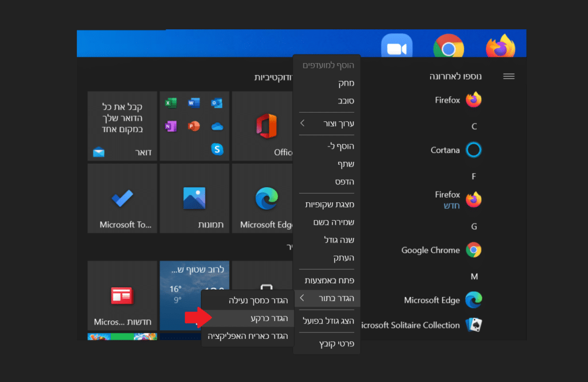Screen dimensions: 588x382
Task: Choose הגדר כאריח האפליקציה option
Action: tap(248, 336)
